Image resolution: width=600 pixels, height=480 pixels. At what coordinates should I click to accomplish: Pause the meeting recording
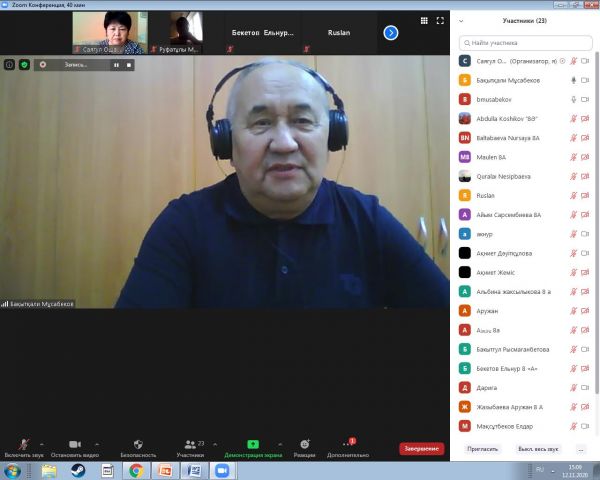click(116, 64)
